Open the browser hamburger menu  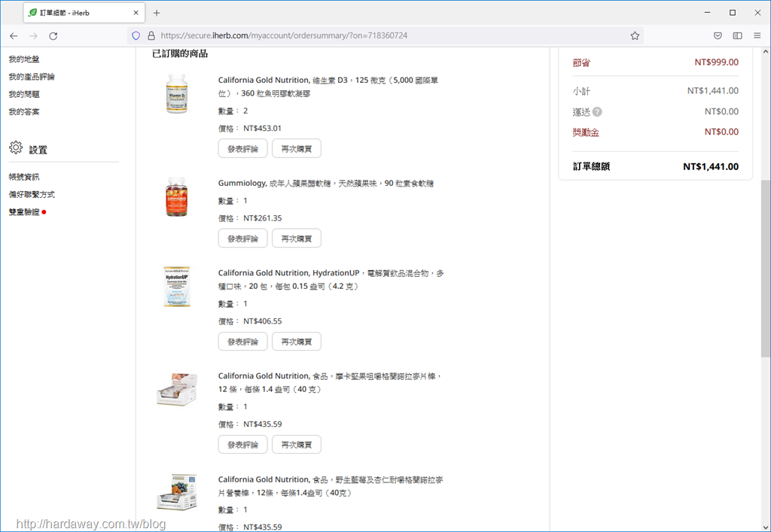pos(757,35)
